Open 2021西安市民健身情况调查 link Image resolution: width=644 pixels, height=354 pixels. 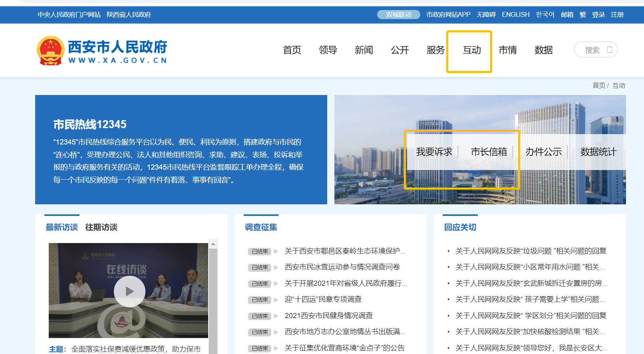[x=329, y=316]
